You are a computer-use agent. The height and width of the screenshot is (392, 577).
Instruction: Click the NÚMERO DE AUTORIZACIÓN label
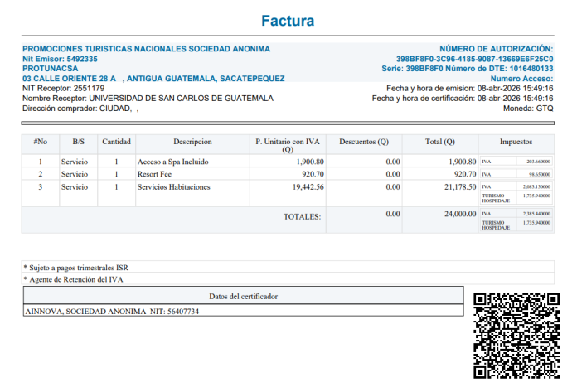tap(496, 50)
